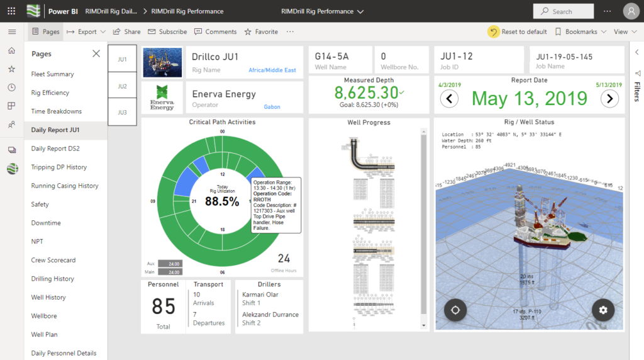Go to previous report date arrow
The width and height of the screenshot is (644, 360).
coord(449,99)
